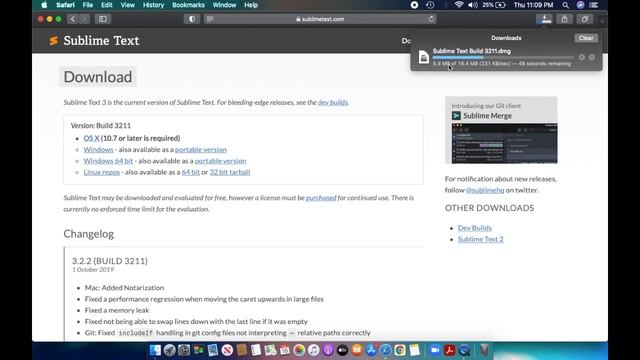Launch News app in the Dock

(227, 350)
